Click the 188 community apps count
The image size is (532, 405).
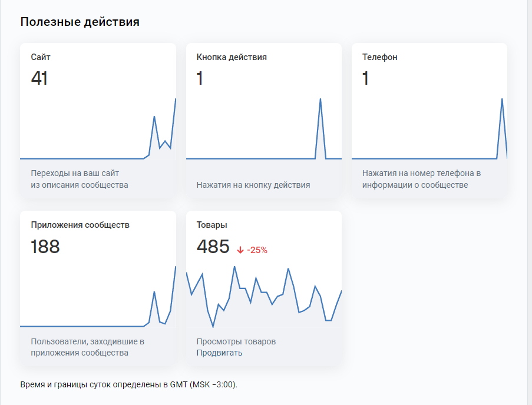click(x=45, y=246)
